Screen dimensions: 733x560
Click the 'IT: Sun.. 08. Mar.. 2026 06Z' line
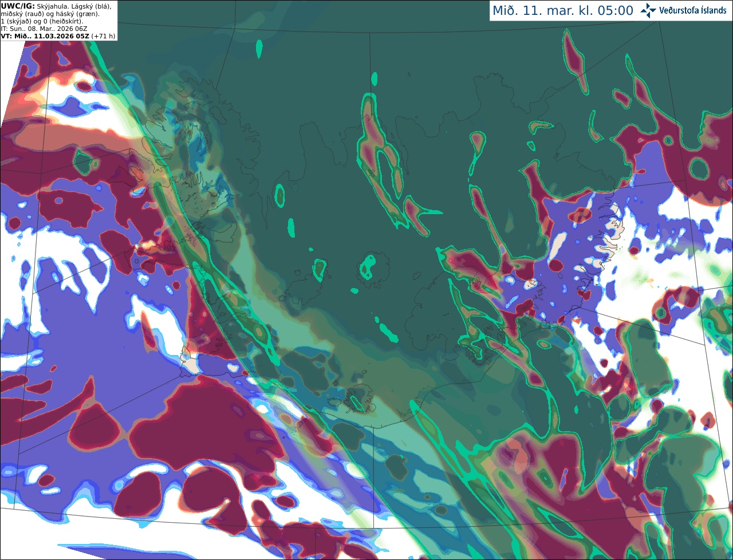(44, 28)
